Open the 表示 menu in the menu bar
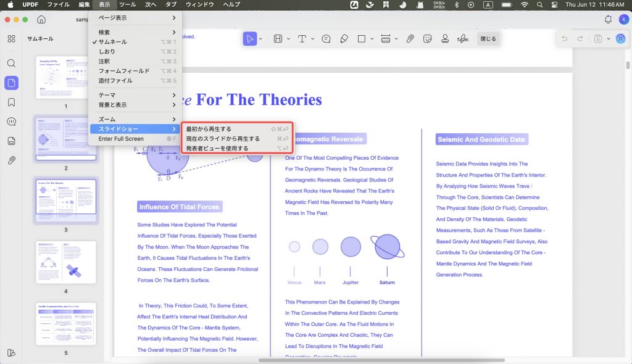 tap(104, 4)
